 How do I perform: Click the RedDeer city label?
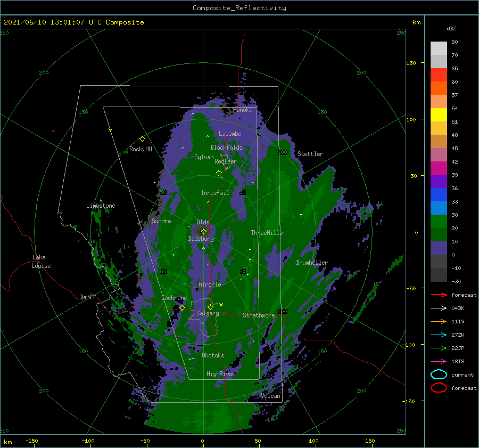226,161
